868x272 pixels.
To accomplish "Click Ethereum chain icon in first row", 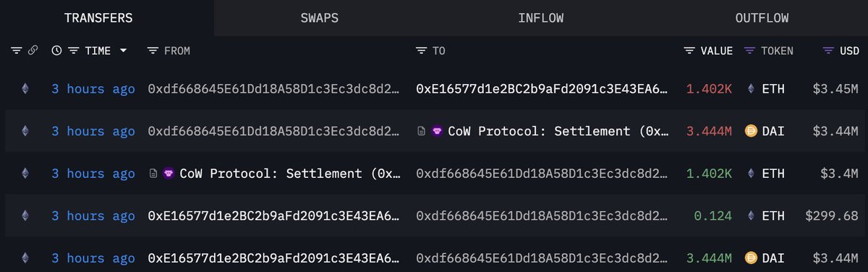I will 26,89.
